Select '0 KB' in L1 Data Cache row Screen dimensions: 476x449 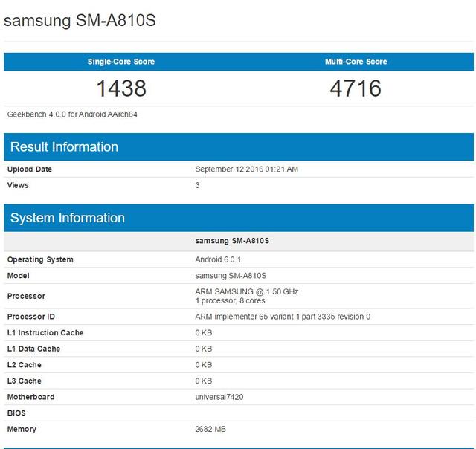[x=203, y=349]
